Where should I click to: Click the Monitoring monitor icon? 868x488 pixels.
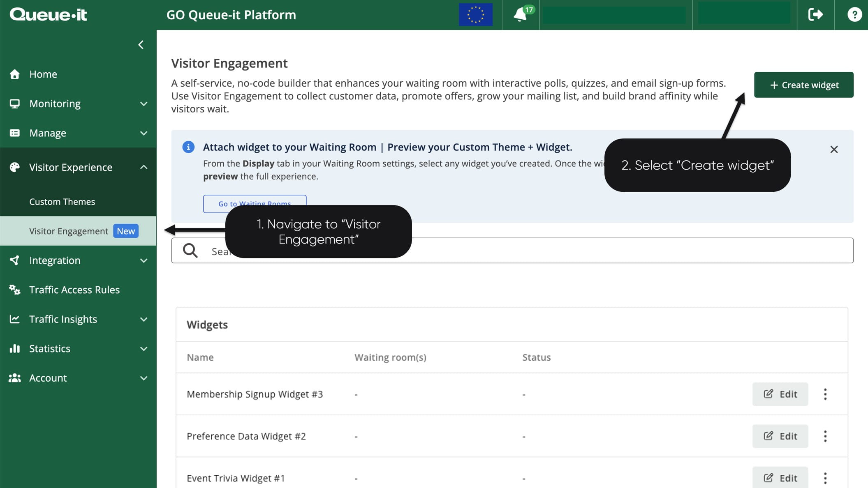tap(15, 104)
